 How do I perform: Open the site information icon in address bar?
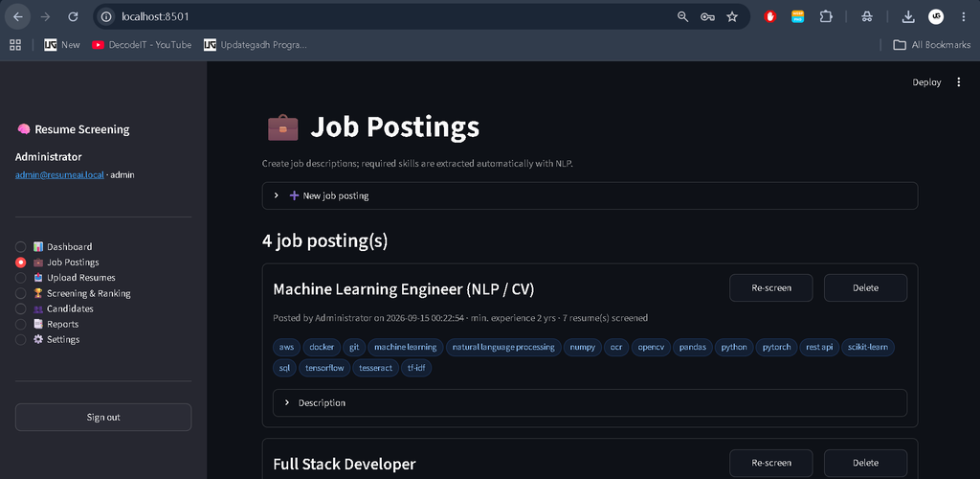(x=106, y=17)
